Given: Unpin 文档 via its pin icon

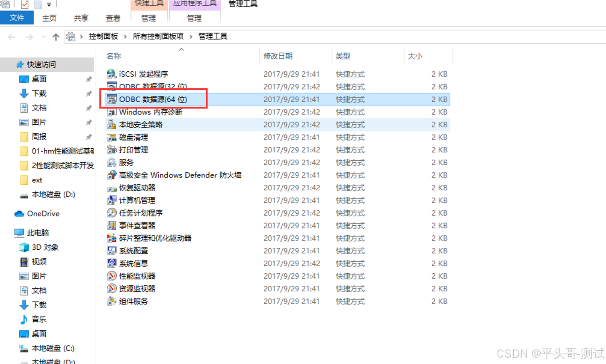Looking at the screenshot, I should coord(89,108).
